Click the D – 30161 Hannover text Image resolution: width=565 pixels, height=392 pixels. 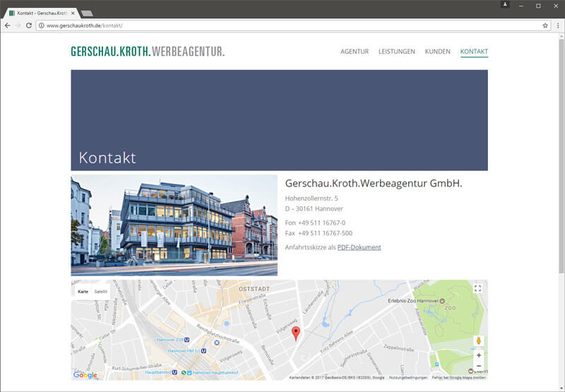click(314, 208)
